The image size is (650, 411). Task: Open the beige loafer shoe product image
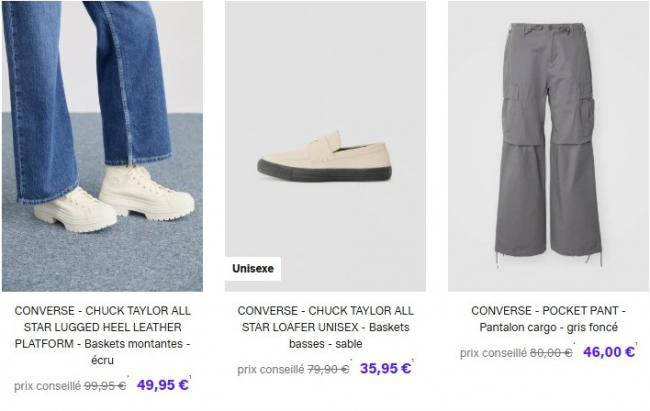[325, 146]
